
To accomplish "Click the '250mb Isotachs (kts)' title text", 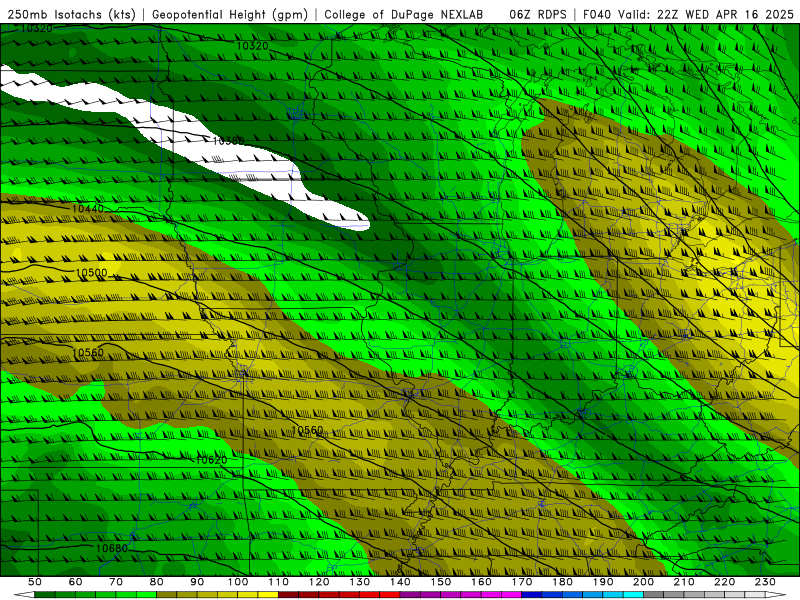I will pos(71,14).
